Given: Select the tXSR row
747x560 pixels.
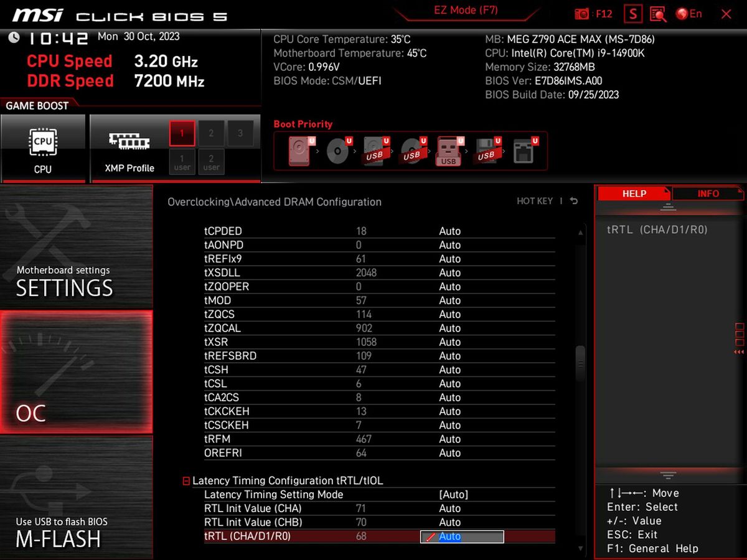Looking at the screenshot, I should coord(380,342).
